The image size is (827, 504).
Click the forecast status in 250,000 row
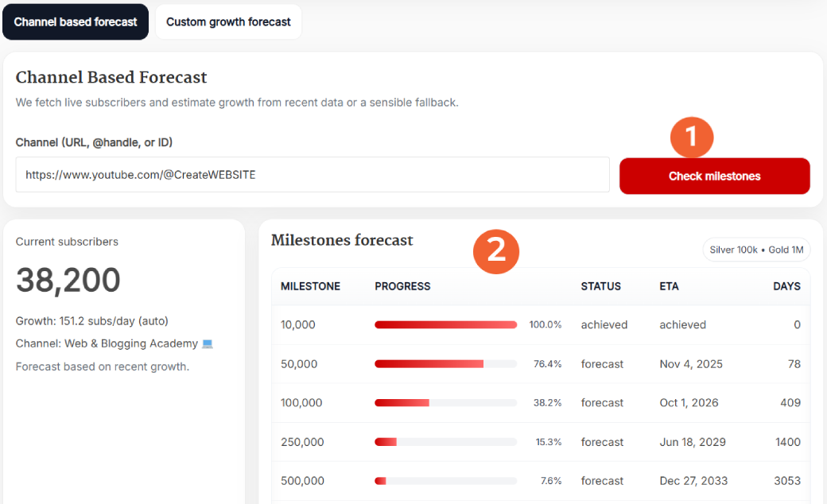click(x=602, y=442)
